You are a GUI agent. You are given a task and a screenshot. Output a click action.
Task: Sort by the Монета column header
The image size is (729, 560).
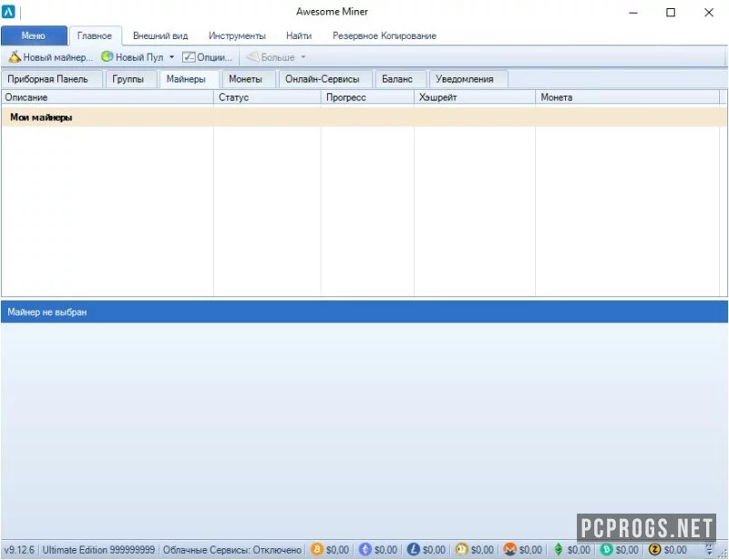pyautogui.click(x=627, y=97)
